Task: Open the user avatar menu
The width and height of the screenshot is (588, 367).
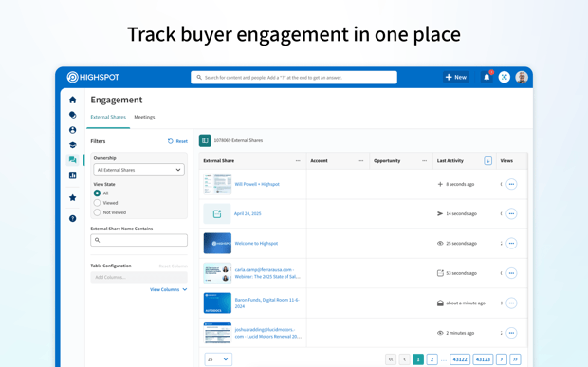Action: click(522, 77)
